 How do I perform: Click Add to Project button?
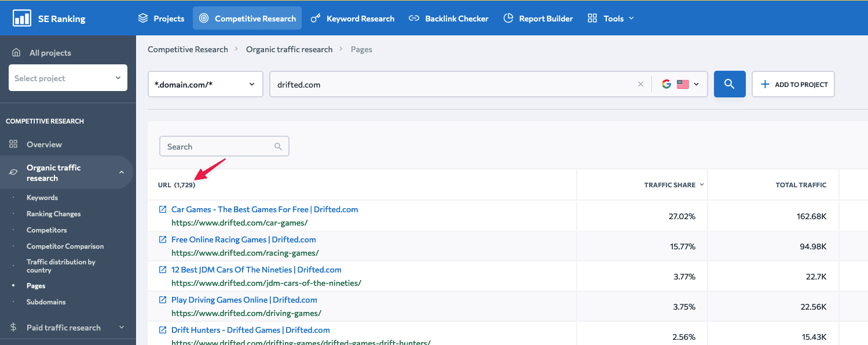[x=793, y=84]
